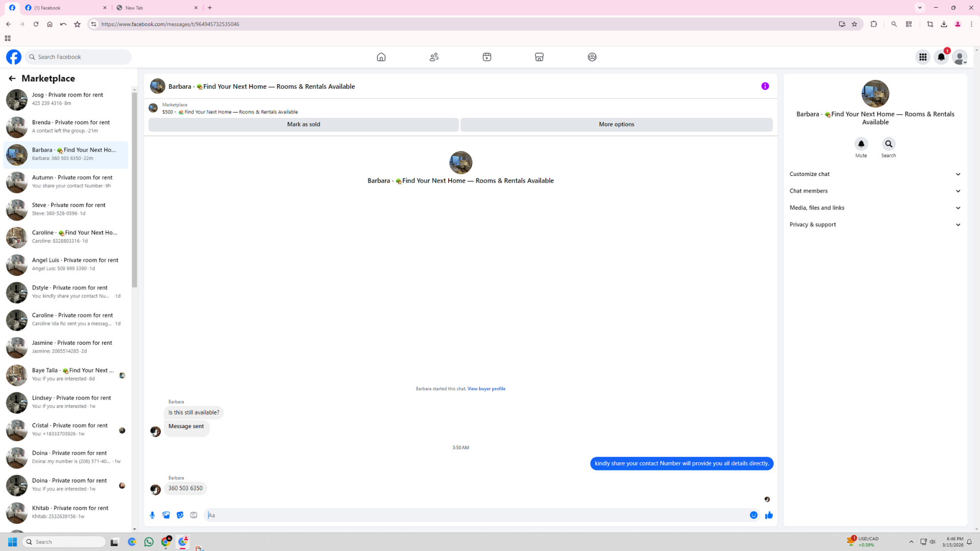Expand Privacy & support section
The image size is (980, 551).
coord(875,224)
